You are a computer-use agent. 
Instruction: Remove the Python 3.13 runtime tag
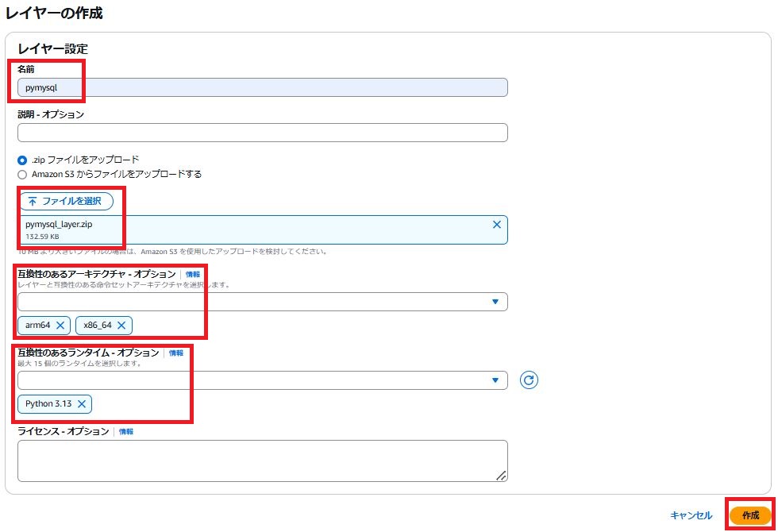pyautogui.click(x=83, y=404)
